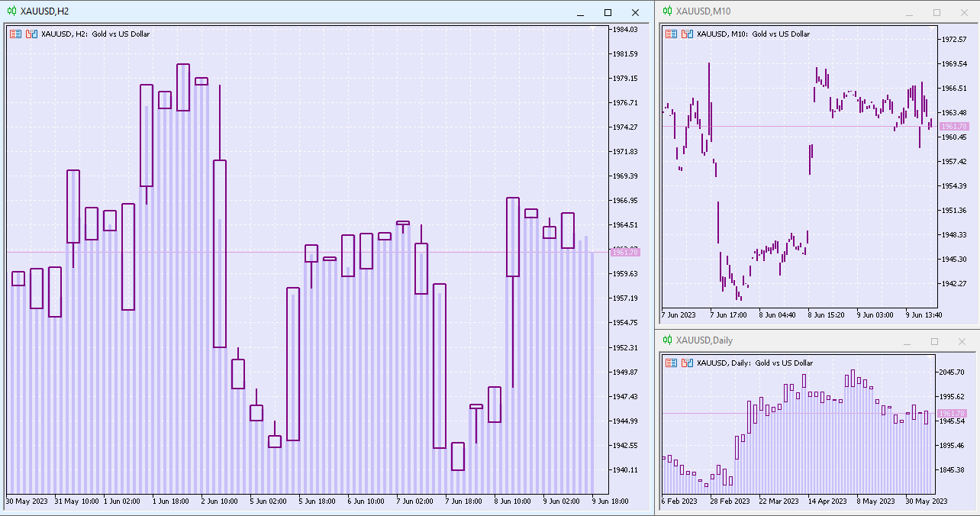This screenshot has height=516, width=980.
Task: Click 'XAUUSD, M10: Gold vs US Dollar' chart label
Action: click(753, 34)
